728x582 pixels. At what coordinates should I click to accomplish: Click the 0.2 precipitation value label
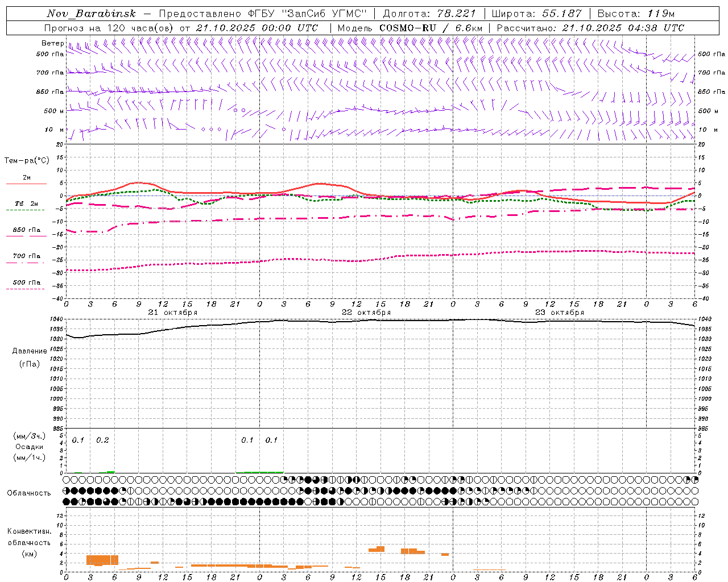(x=102, y=440)
